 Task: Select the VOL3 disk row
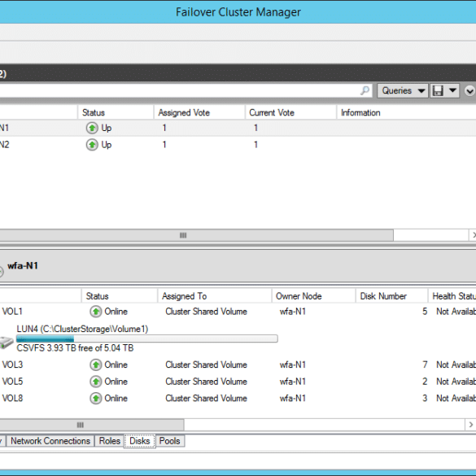click(238, 365)
